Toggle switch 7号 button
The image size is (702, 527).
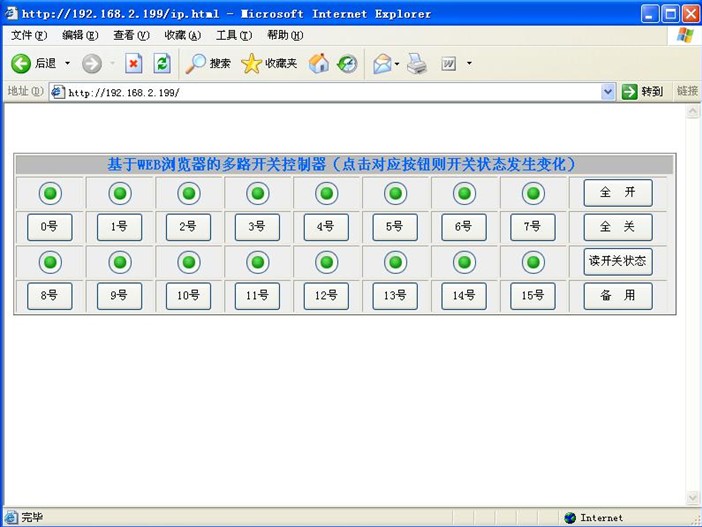[532, 227]
